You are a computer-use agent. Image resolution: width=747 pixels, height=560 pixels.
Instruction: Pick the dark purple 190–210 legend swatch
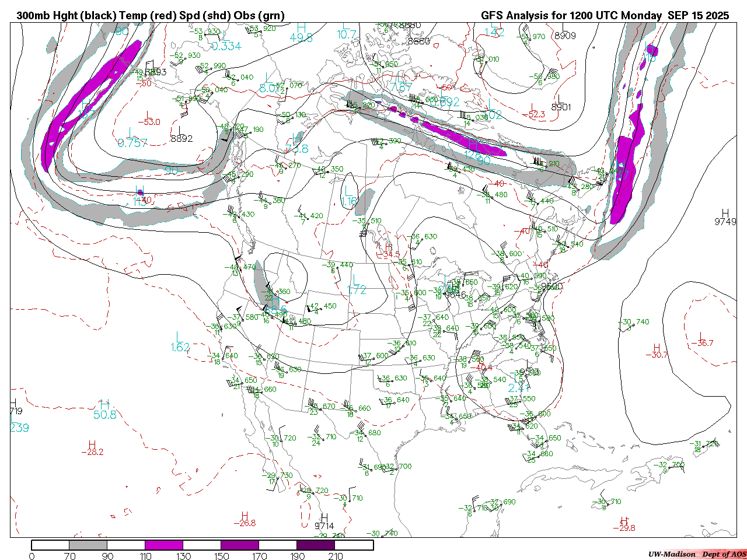(x=316, y=545)
